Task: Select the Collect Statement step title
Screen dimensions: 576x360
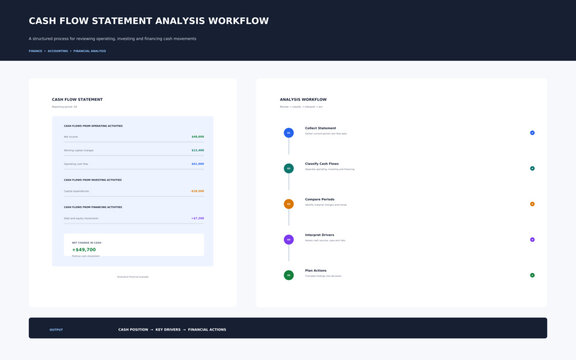Action: [x=320, y=128]
